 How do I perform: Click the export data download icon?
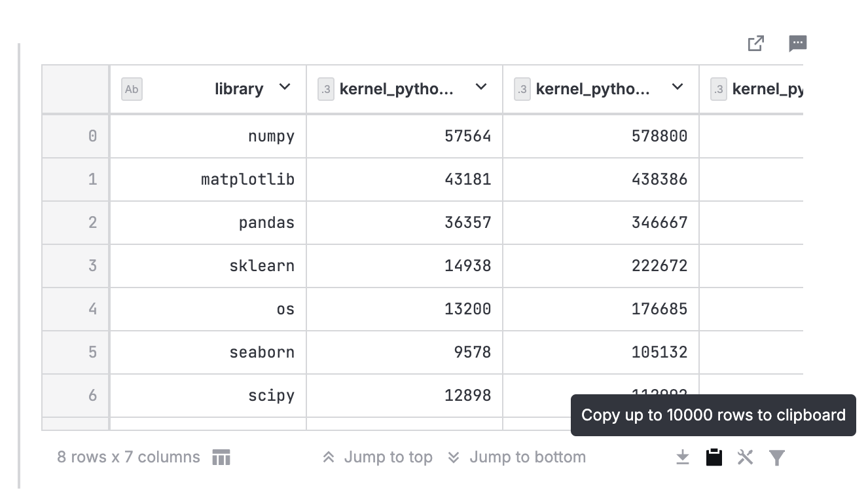point(682,457)
